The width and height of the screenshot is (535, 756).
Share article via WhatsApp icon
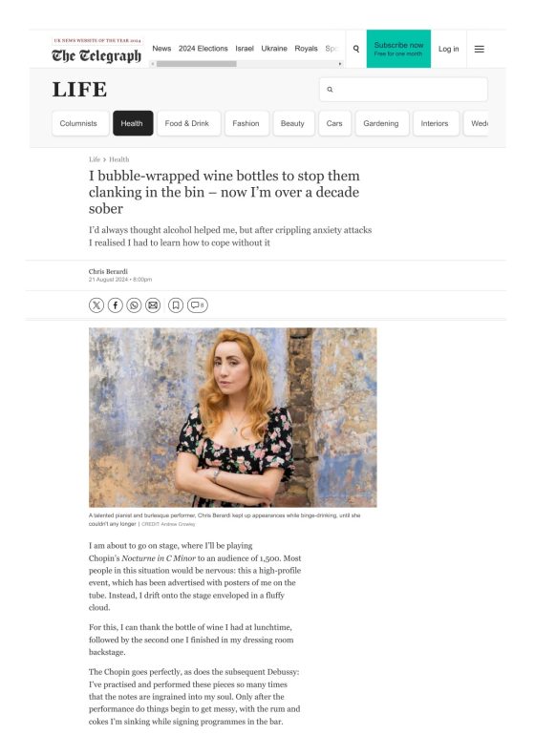(x=134, y=305)
